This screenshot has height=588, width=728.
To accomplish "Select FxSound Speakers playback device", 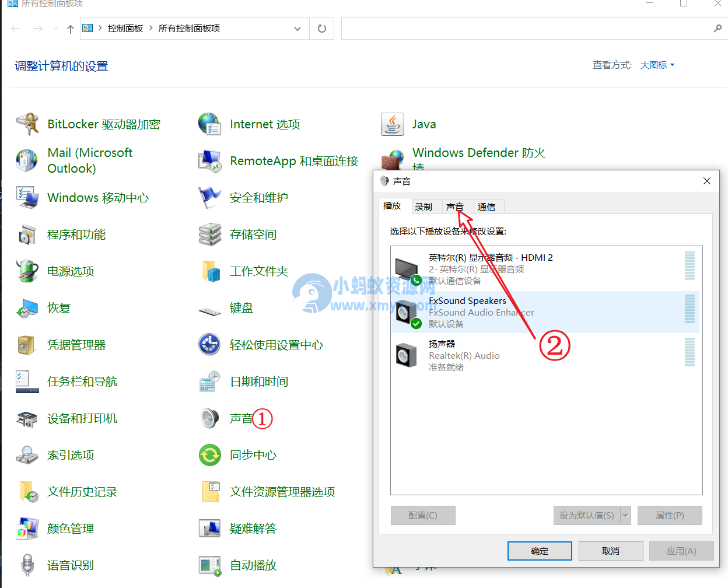I will click(546, 312).
